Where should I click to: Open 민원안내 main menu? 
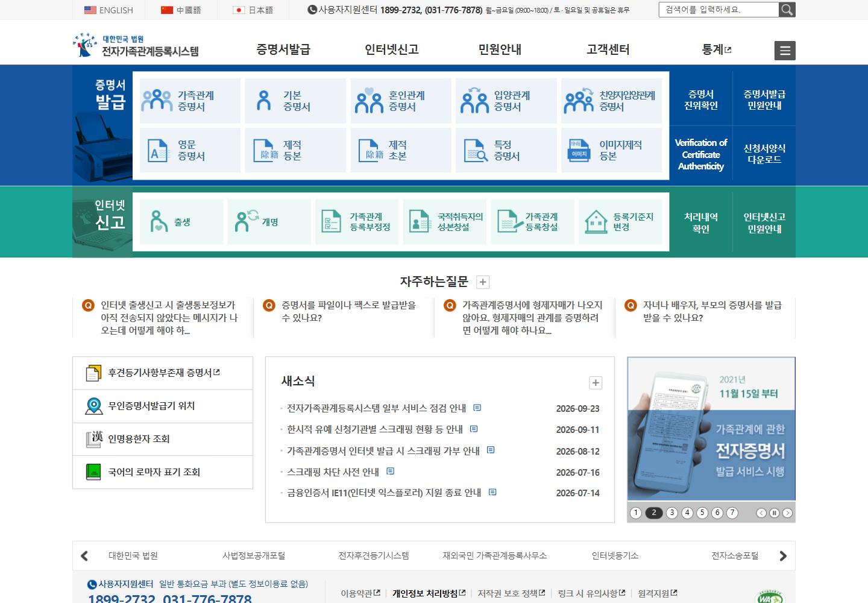[x=500, y=49]
